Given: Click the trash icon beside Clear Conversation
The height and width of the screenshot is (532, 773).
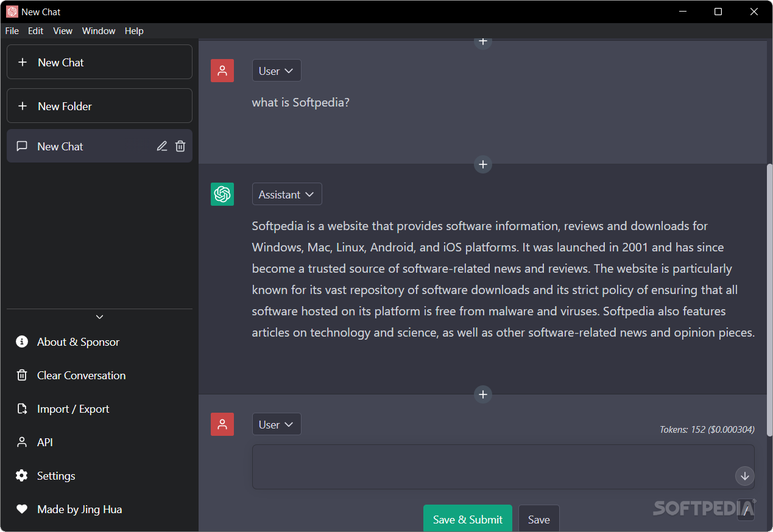Looking at the screenshot, I should click(22, 375).
